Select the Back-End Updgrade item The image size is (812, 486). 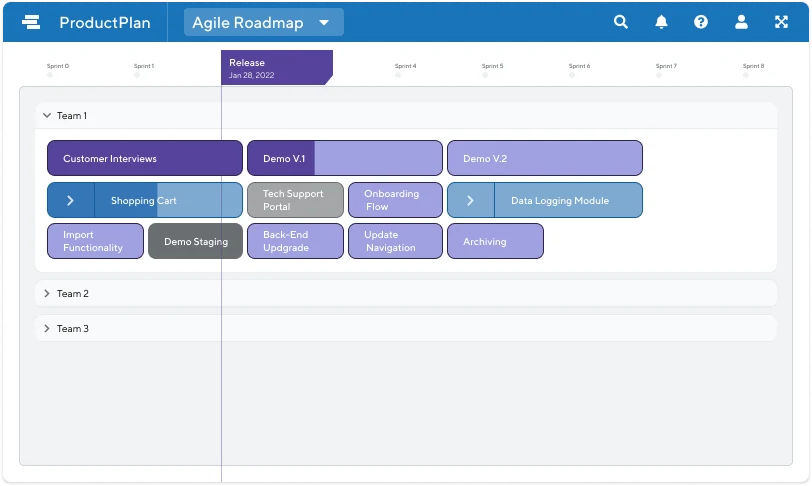295,241
